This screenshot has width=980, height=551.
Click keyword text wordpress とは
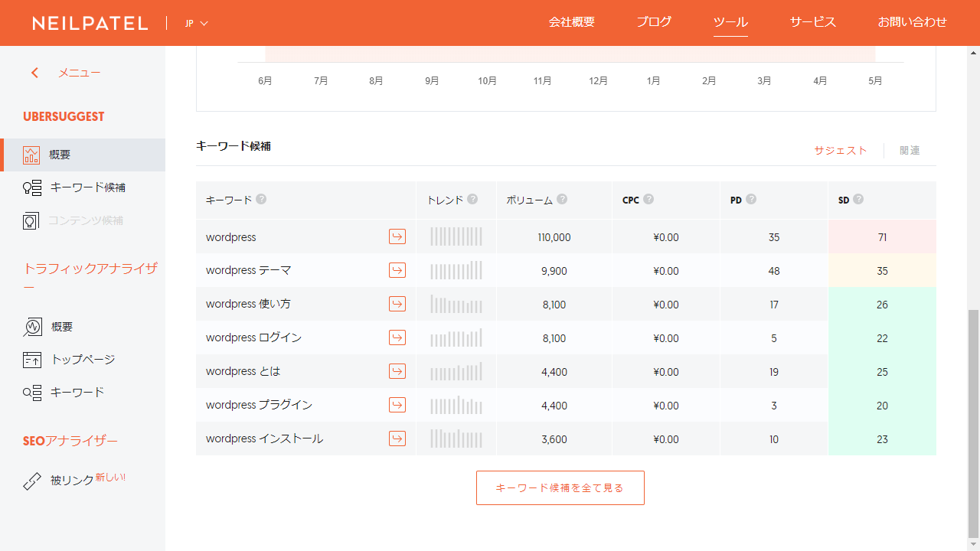(x=243, y=371)
